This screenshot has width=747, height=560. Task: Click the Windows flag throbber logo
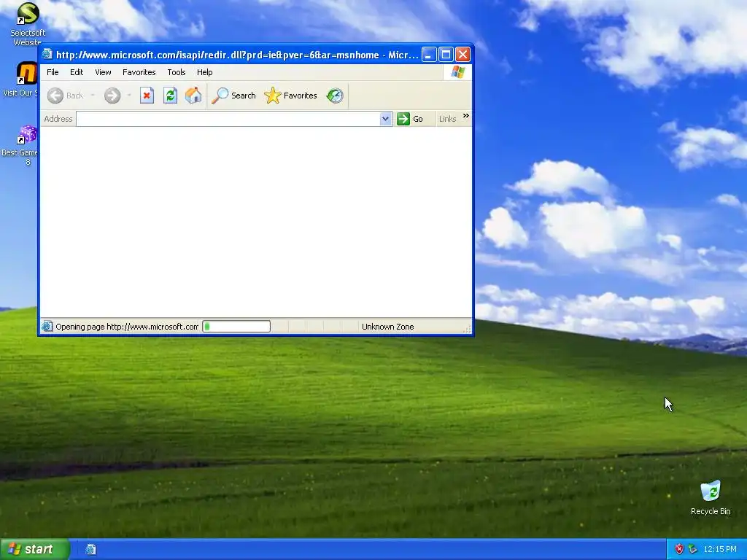458,72
